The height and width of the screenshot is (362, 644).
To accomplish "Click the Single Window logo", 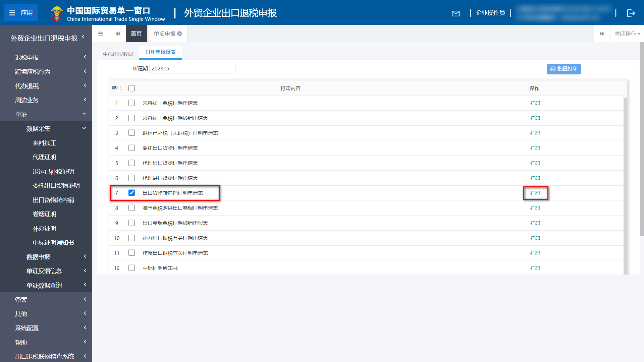I will pos(57,13).
